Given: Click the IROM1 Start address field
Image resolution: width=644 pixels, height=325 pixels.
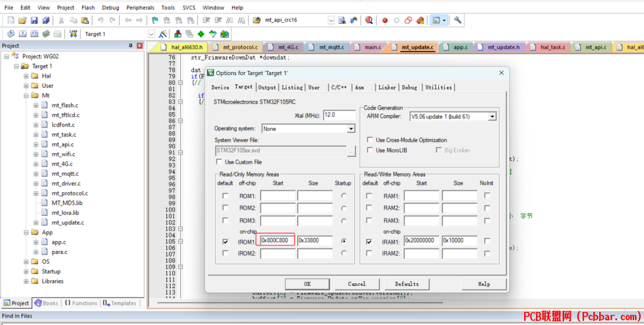Looking at the screenshot, I should pos(278,240).
